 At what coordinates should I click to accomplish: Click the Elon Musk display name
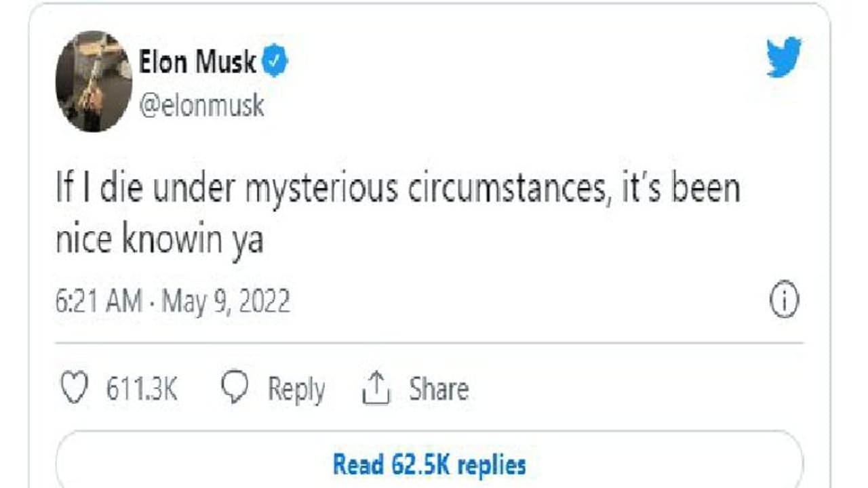(x=197, y=63)
